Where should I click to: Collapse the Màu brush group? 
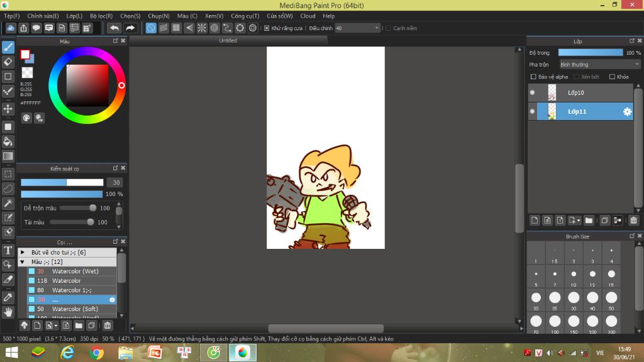pos(23,262)
